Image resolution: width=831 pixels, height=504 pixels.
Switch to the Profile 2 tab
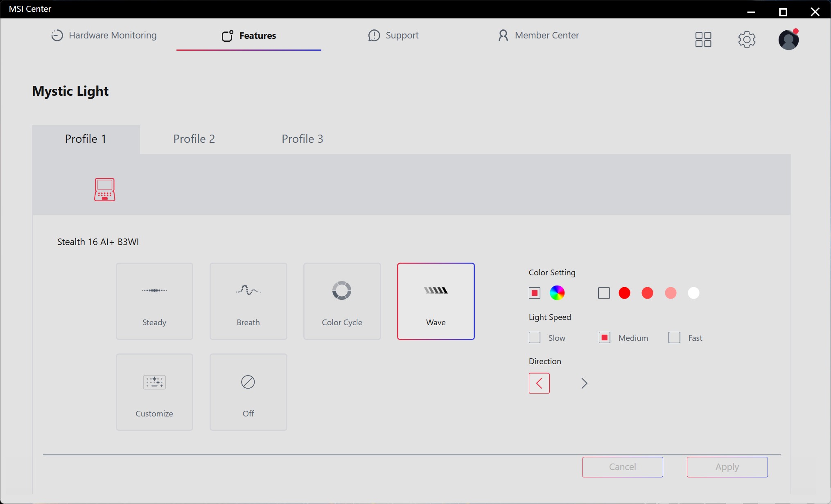coord(194,139)
